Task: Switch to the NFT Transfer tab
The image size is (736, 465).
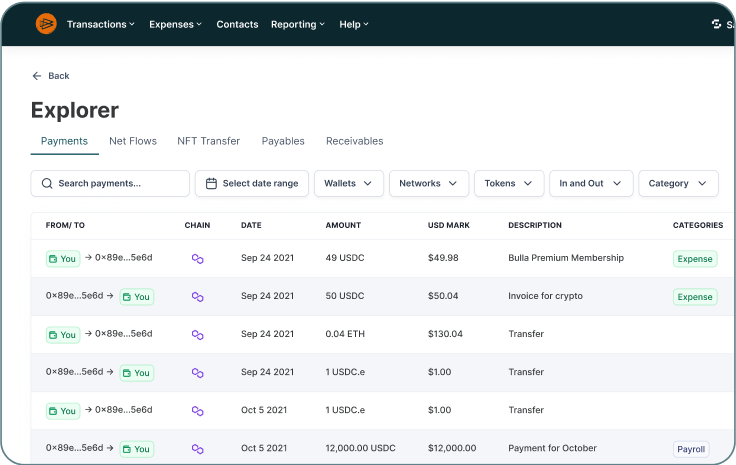Action: (x=208, y=141)
